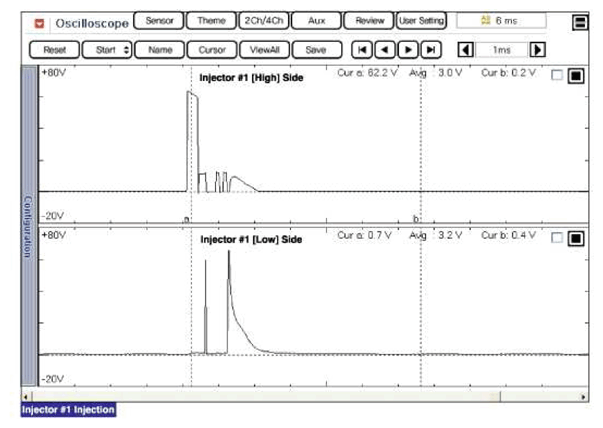Click the Save button
The width and height of the screenshot is (603, 428).
pos(316,49)
